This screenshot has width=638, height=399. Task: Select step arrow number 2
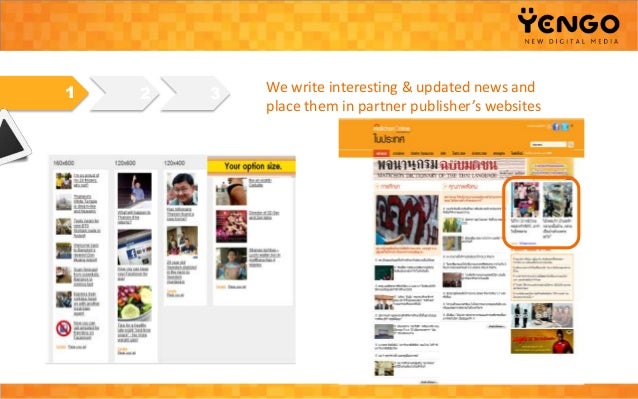click(124, 94)
